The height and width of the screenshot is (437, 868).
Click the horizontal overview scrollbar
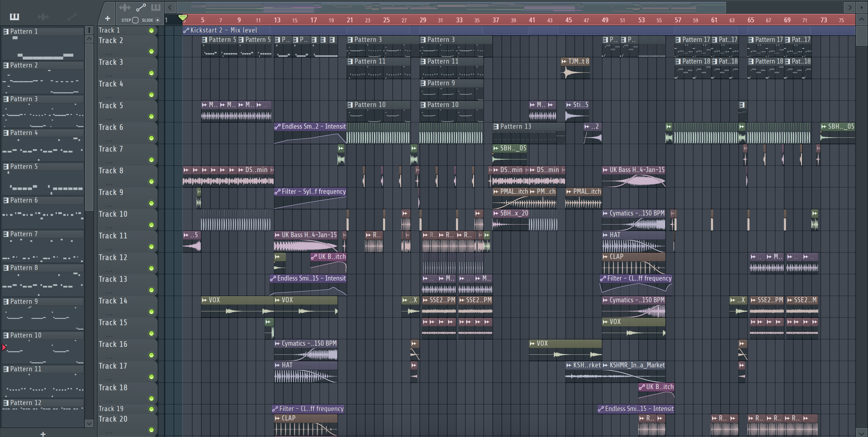(x=451, y=7)
